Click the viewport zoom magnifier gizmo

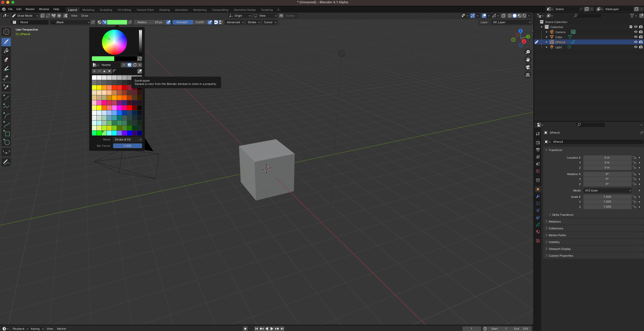[528, 52]
